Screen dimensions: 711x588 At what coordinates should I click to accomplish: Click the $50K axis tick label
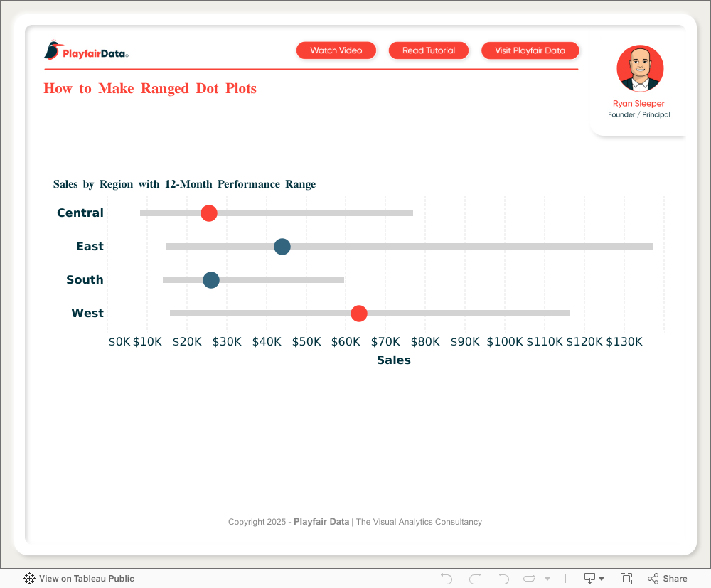(306, 342)
